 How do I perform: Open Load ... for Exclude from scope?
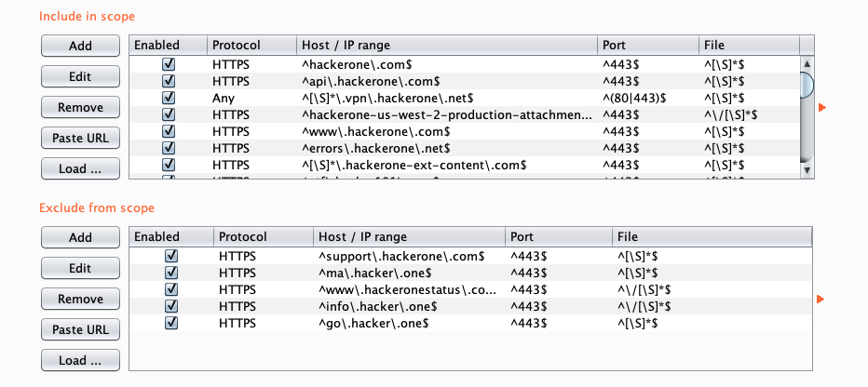[80, 360]
